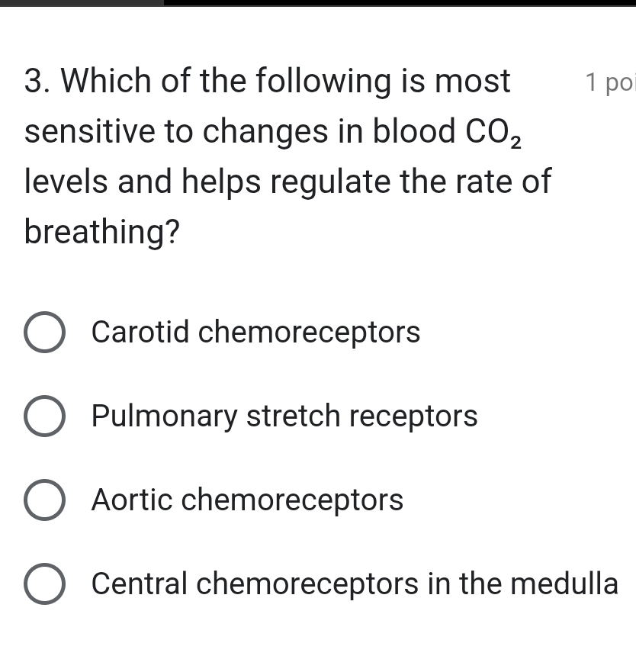Click the question number 3
Image resolution: width=636 pixels, height=672 pixels.
click(34, 81)
